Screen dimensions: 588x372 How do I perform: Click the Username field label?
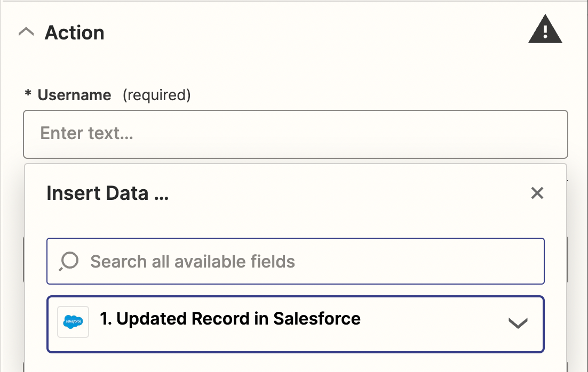click(74, 95)
